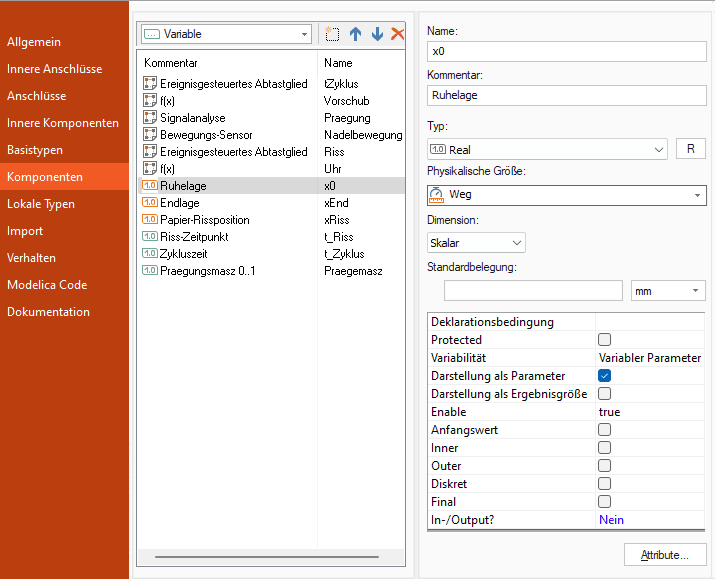Image resolution: width=715 pixels, height=579 pixels.
Task: Move selected item down with arrow icon
Action: 377,34
